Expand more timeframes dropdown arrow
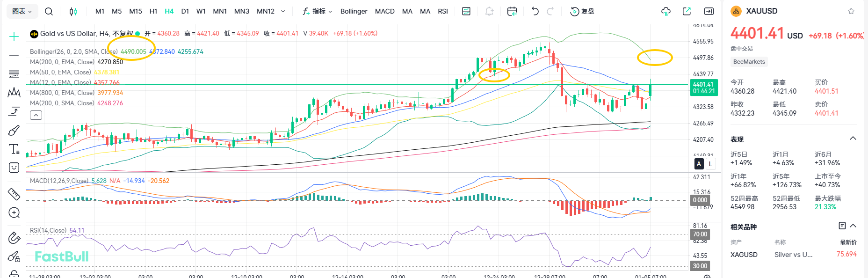 click(282, 11)
